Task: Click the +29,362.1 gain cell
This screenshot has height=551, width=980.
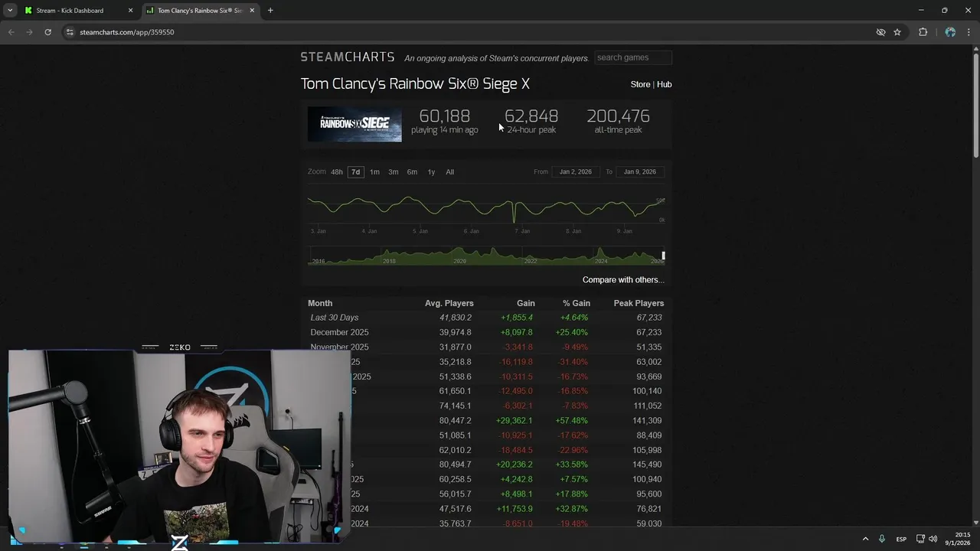Action: [x=514, y=421]
